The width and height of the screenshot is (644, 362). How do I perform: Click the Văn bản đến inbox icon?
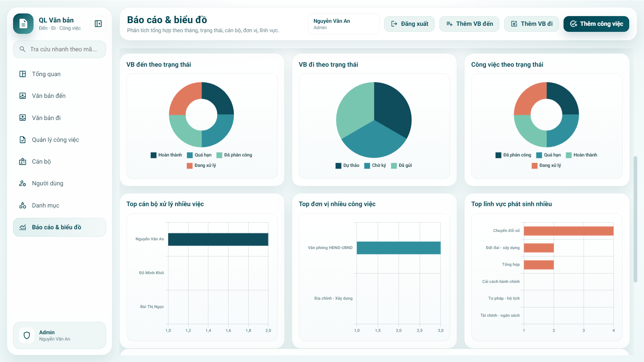click(22, 96)
